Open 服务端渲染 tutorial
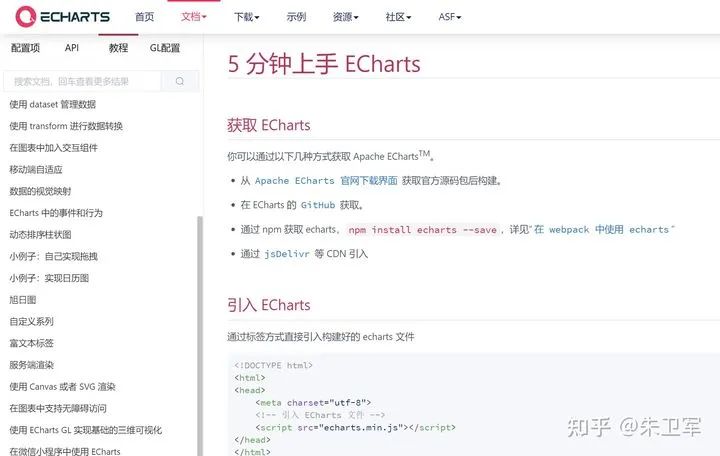 (32, 365)
